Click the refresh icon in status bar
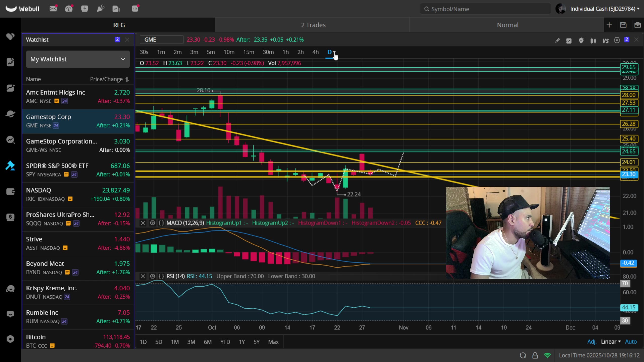 [x=523, y=355]
